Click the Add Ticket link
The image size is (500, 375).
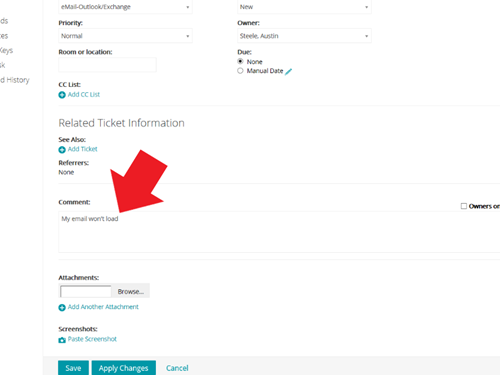82,149
